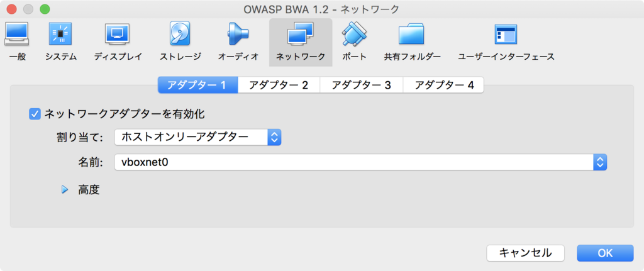Screen dimensions: 644x271
Task: Switch to the アダプター 2 tab
Action: click(279, 85)
